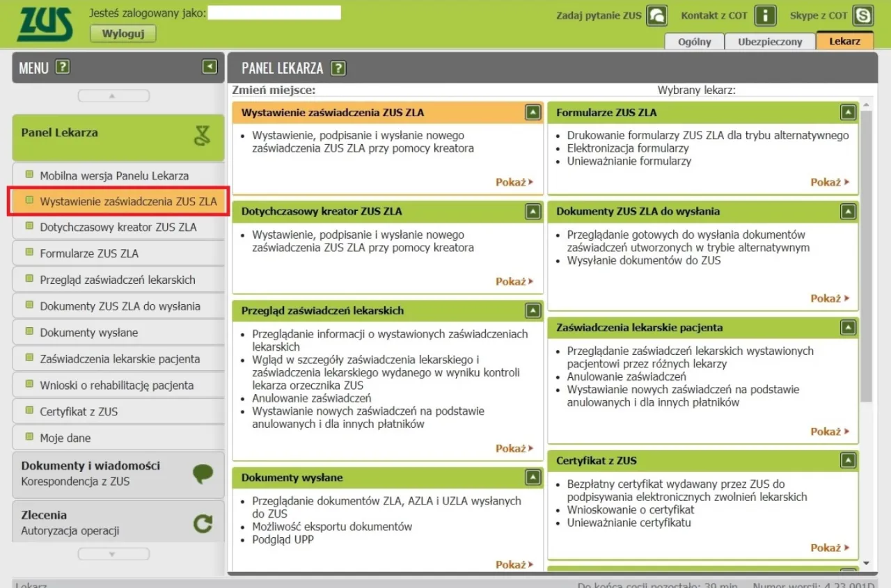
Task: Open Dokumenty wysłane in the menu
Action: (118, 333)
